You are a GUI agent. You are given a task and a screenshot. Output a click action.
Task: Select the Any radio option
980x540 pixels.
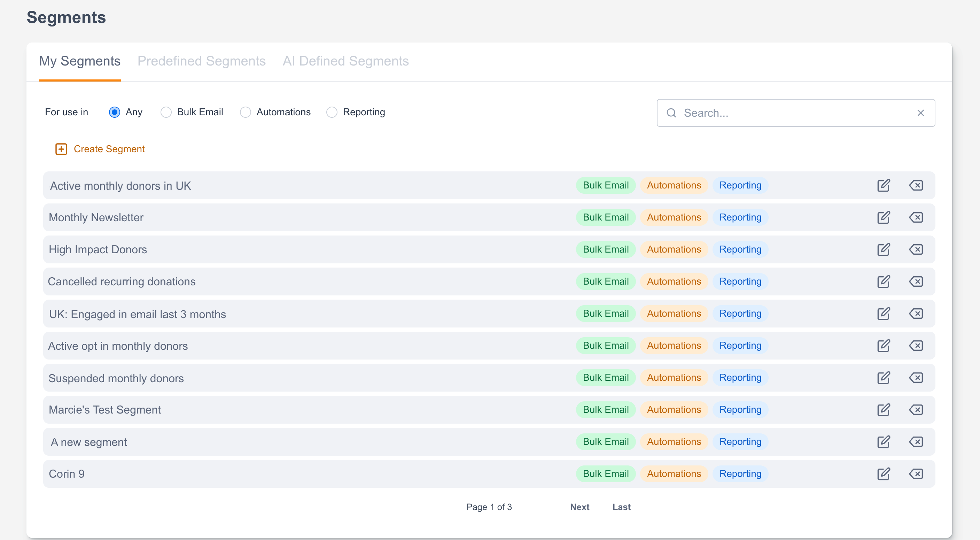point(115,112)
